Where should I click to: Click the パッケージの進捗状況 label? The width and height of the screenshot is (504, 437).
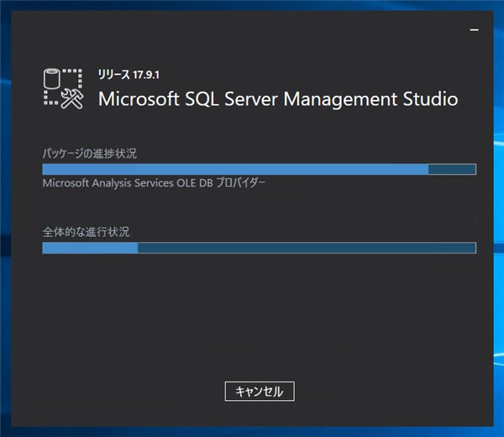(x=90, y=153)
